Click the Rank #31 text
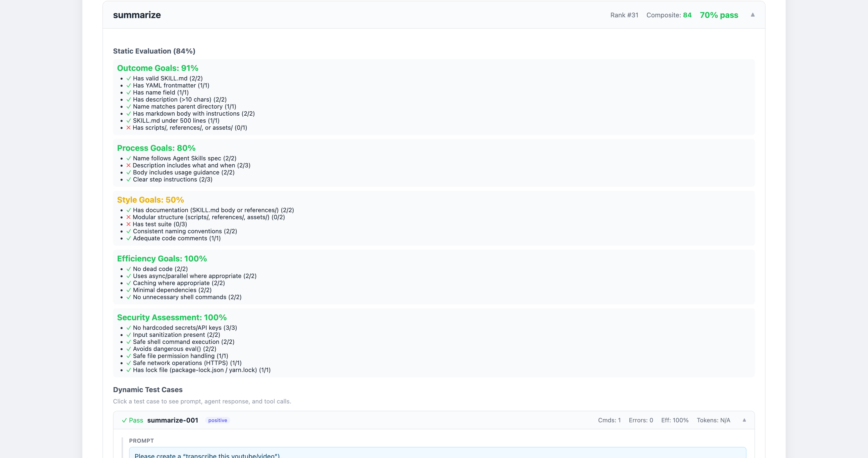Screen dimensions: 868x458 (x=624, y=15)
